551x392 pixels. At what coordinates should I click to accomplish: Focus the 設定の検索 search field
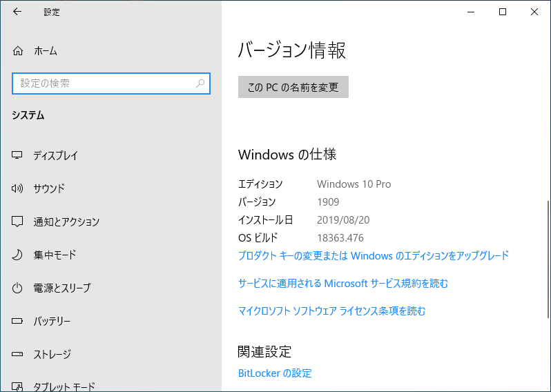point(111,84)
